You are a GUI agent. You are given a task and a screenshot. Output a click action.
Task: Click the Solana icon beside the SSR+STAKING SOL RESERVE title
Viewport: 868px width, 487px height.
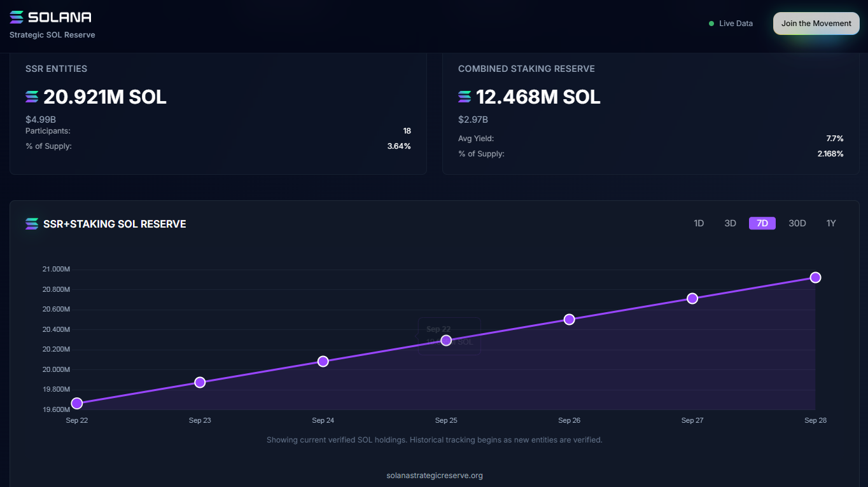pyautogui.click(x=32, y=224)
